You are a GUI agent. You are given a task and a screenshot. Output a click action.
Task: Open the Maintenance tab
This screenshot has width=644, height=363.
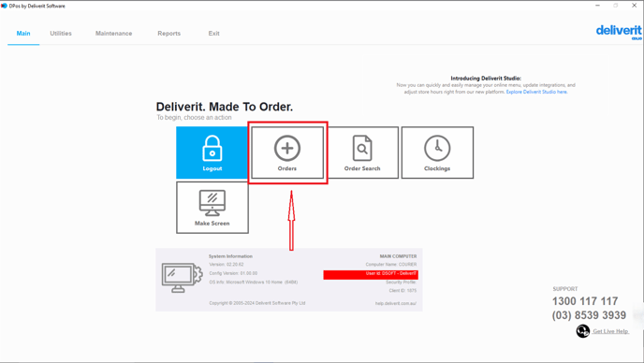[x=114, y=34]
